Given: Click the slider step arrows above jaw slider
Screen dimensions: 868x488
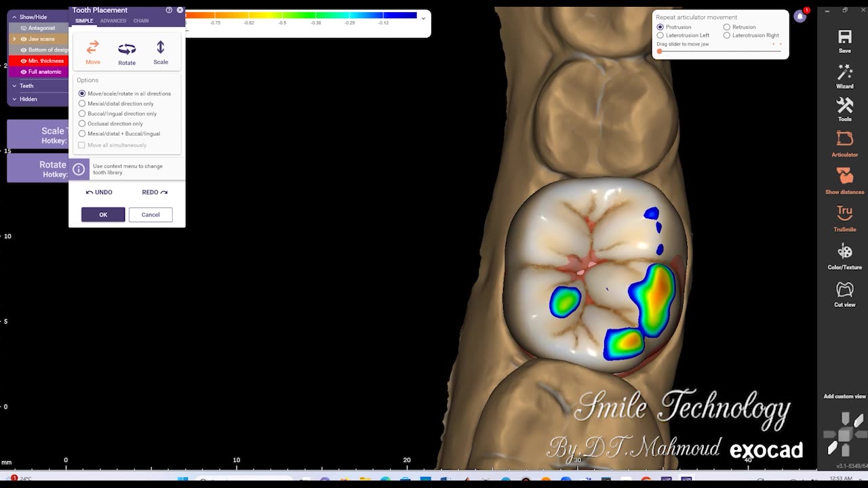Looking at the screenshot, I should pos(776,44).
